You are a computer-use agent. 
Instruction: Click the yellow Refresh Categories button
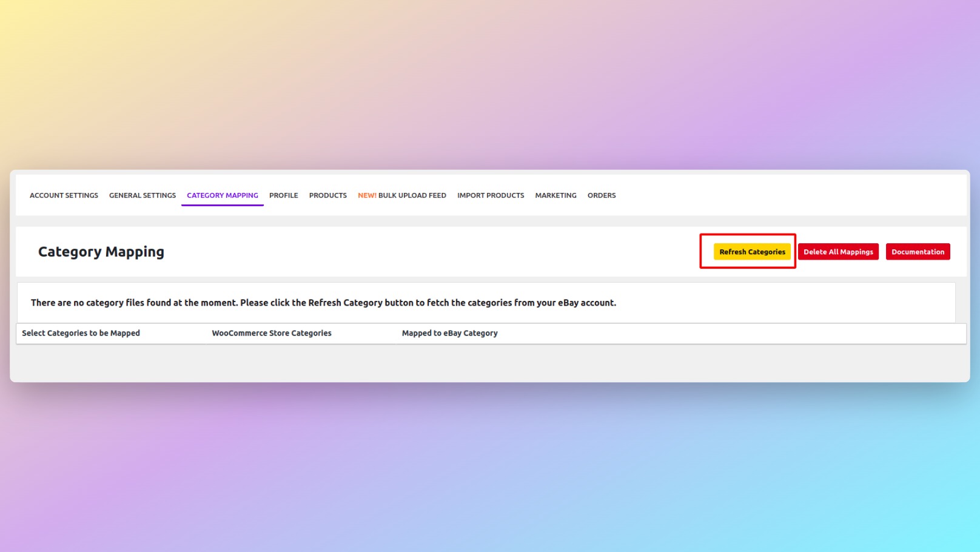pos(752,252)
